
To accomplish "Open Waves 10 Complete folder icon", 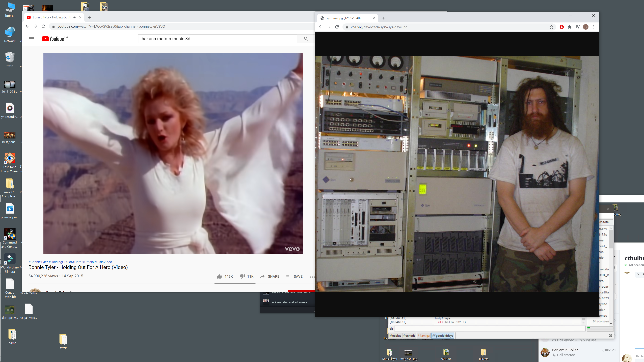I will pos(10,188).
